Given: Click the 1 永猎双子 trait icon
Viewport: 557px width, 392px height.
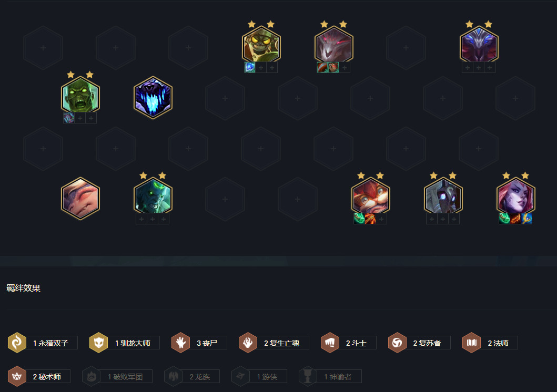Looking at the screenshot, I should click(17, 343).
